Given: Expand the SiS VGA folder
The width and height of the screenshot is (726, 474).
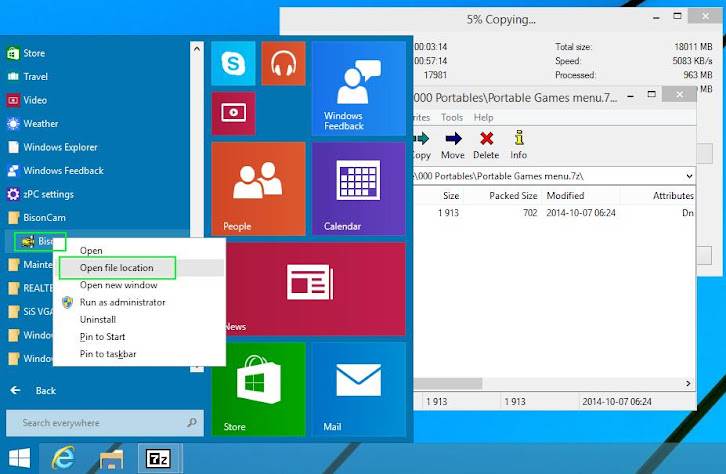Looking at the screenshot, I should (30, 312).
